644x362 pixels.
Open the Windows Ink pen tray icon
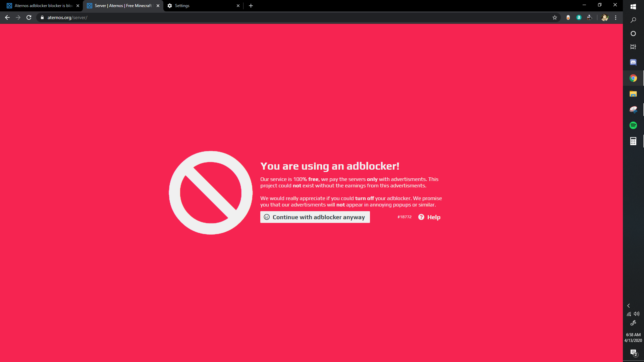click(x=633, y=323)
